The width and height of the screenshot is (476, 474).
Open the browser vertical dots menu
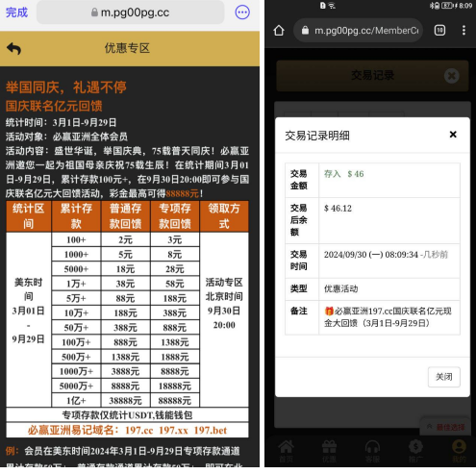[463, 31]
